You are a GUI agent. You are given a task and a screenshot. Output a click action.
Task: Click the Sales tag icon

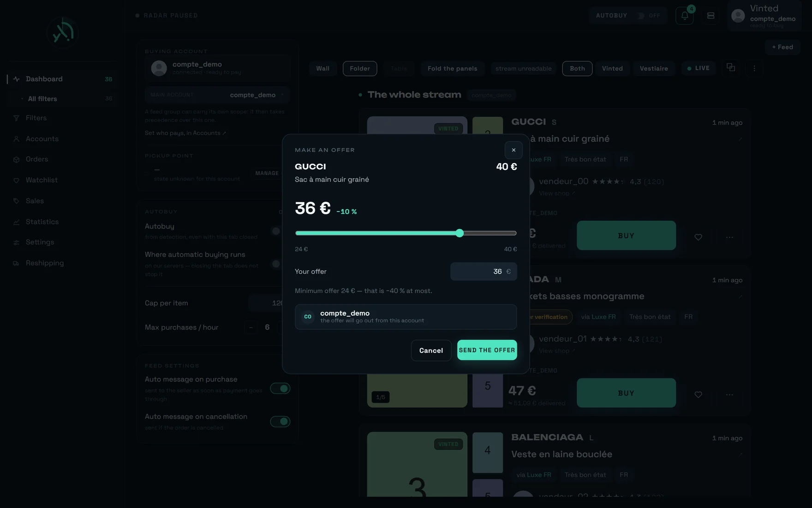click(16, 201)
